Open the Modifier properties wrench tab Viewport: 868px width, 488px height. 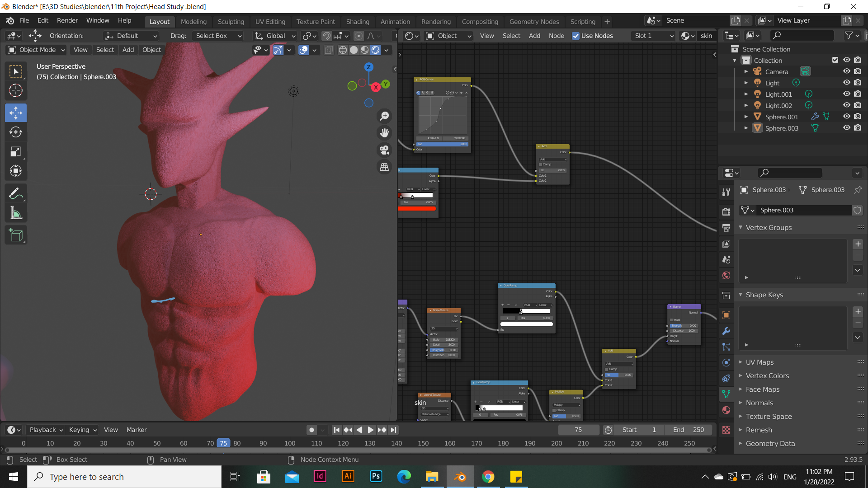726,331
